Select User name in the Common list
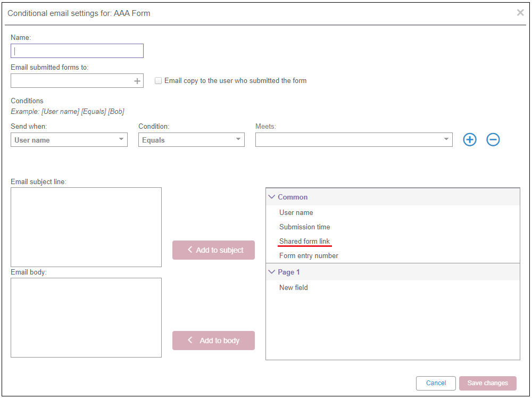Viewport: 532px width, 398px height. [296, 212]
